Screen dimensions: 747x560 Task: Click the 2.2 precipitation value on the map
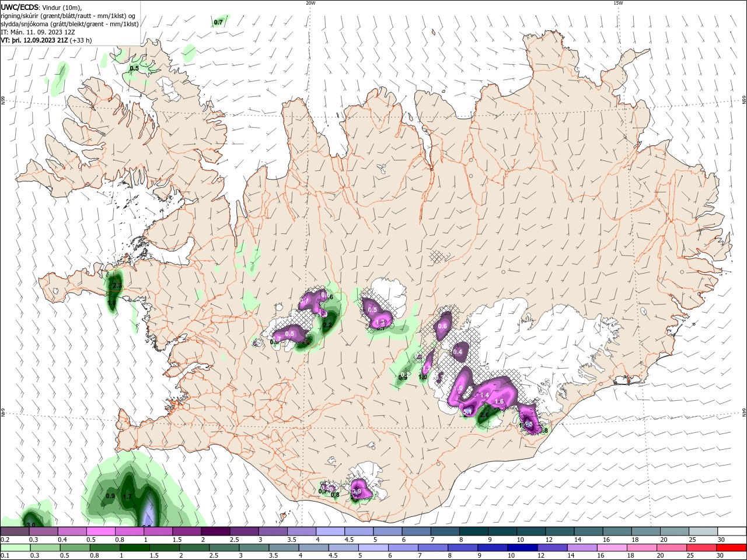[327, 325]
